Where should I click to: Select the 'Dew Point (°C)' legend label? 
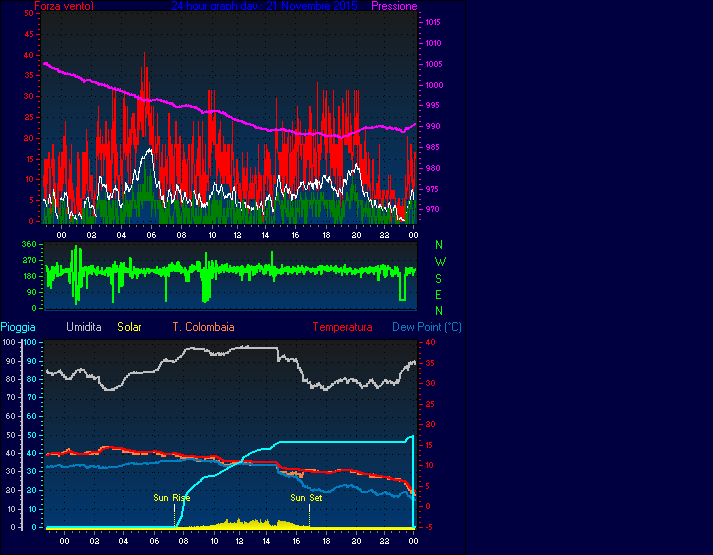[x=427, y=327]
